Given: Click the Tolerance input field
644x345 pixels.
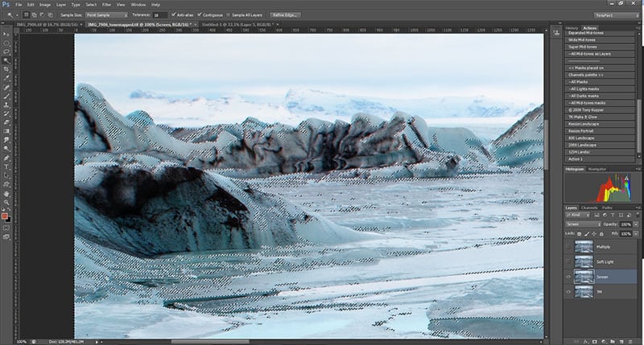Looking at the screenshot, I should click(x=159, y=14).
